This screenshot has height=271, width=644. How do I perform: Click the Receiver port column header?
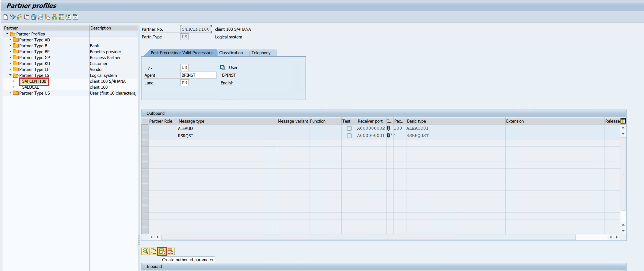[x=372, y=121]
